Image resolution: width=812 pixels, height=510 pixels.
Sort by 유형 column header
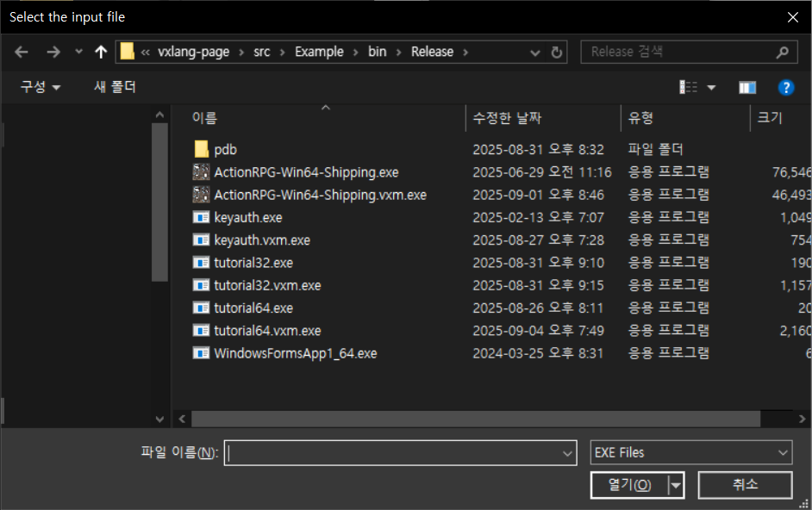click(640, 118)
